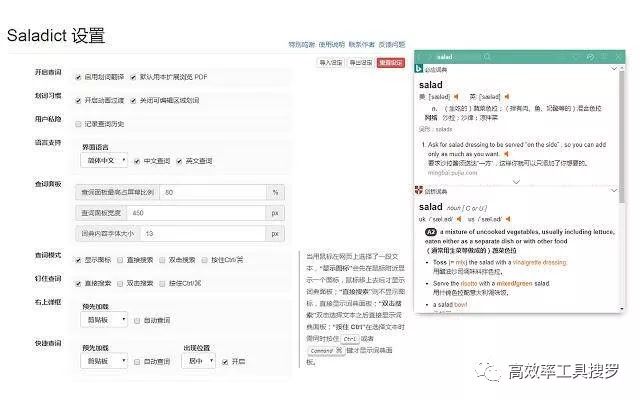Open the 界面语言 简体中文 dropdown
This screenshot has height=400, width=640.
pos(104,160)
